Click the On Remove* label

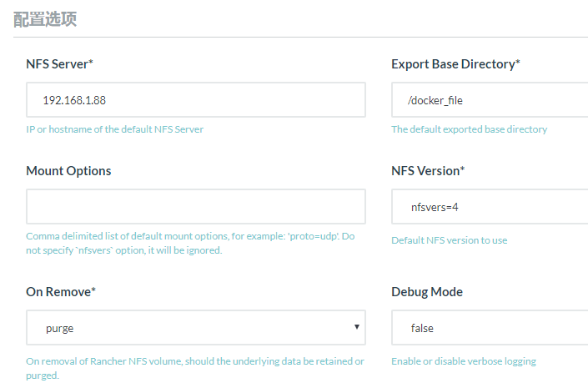(61, 291)
